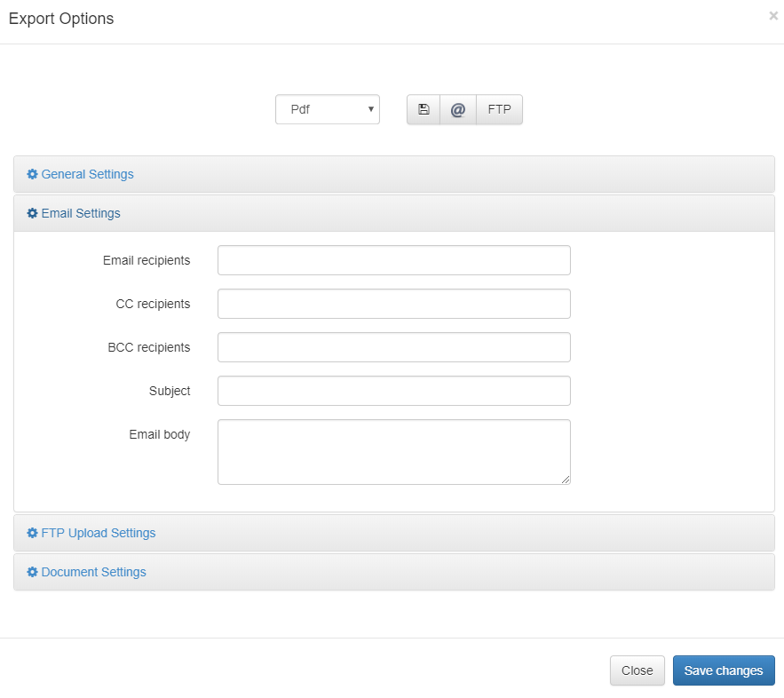
Task: Click the gear icon beside FTP Upload Settings
Action: point(33,533)
